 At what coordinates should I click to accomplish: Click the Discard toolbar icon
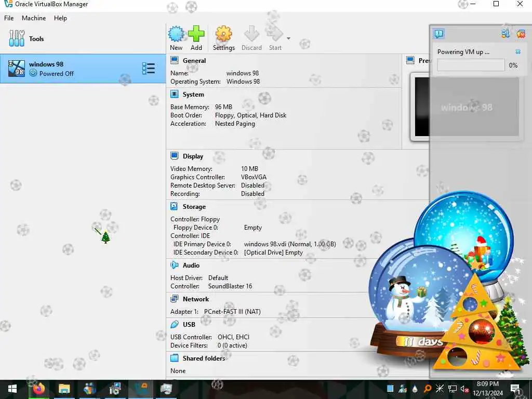[251, 34]
